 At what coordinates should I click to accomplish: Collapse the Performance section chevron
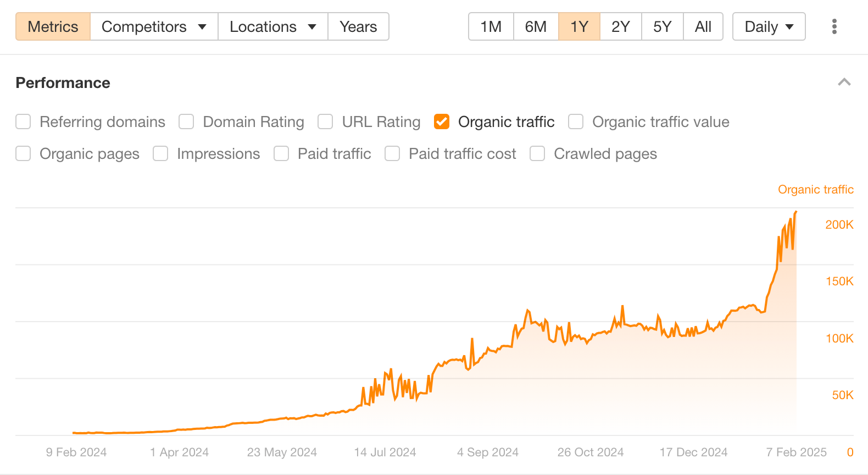point(844,82)
